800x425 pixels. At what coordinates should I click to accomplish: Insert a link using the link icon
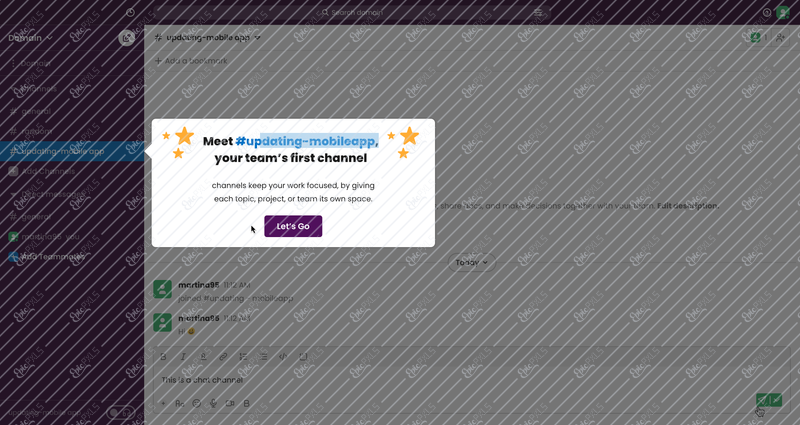(x=223, y=357)
